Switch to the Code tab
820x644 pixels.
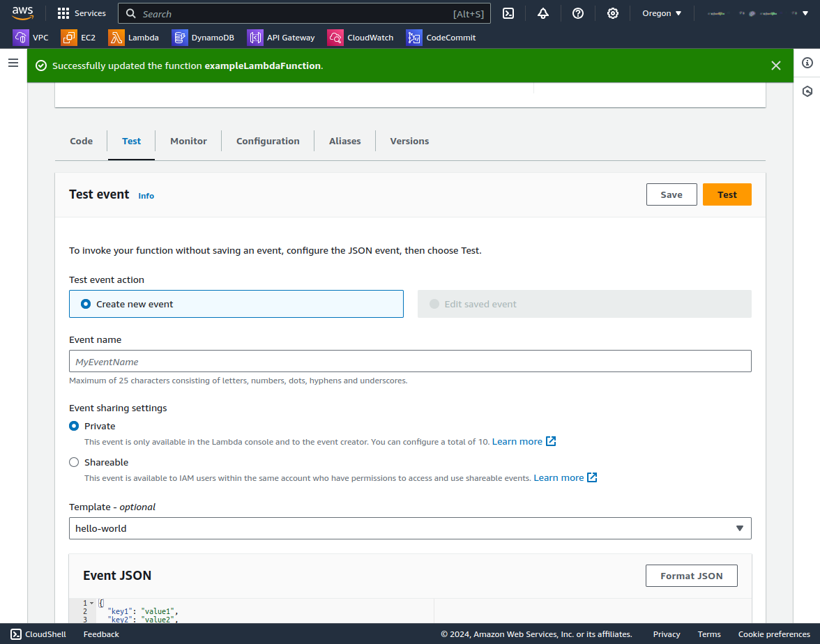point(81,141)
